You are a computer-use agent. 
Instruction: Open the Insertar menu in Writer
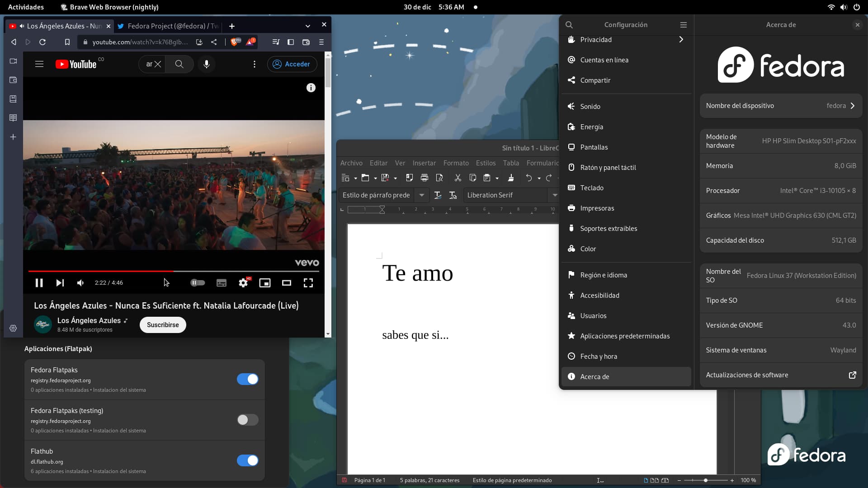(x=424, y=163)
